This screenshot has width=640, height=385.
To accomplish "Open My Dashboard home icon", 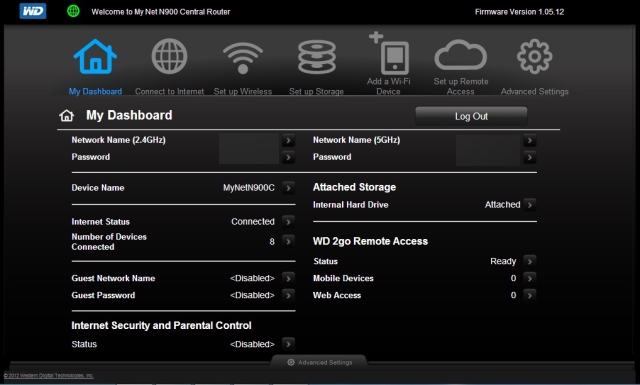I will (95, 57).
